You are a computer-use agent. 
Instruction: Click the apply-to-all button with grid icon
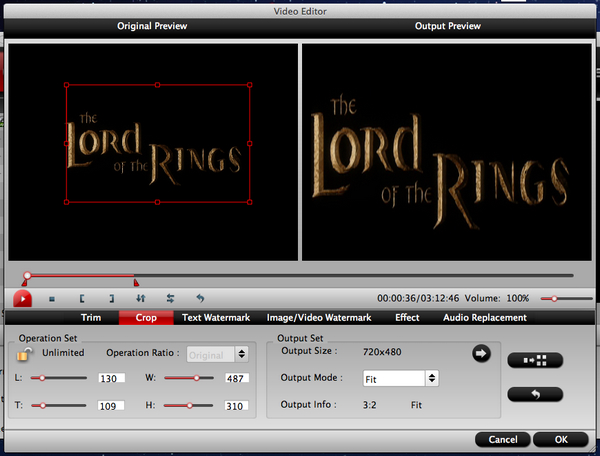click(535, 360)
